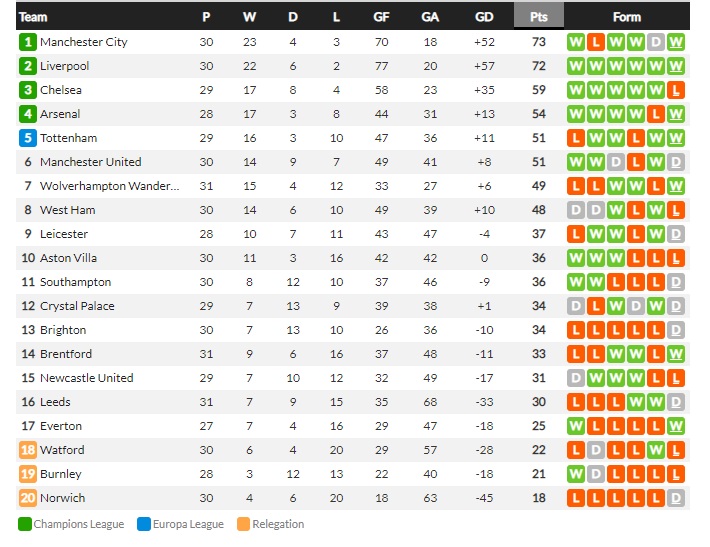Viewport: 710px width, 547px height.
Task: Click Norwich's grey D form box
Action: (x=676, y=498)
